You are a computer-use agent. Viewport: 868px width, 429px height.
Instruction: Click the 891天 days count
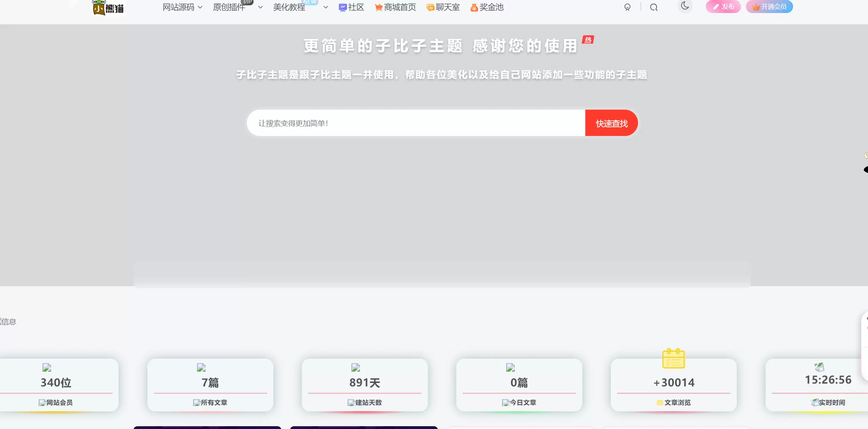[x=365, y=383]
